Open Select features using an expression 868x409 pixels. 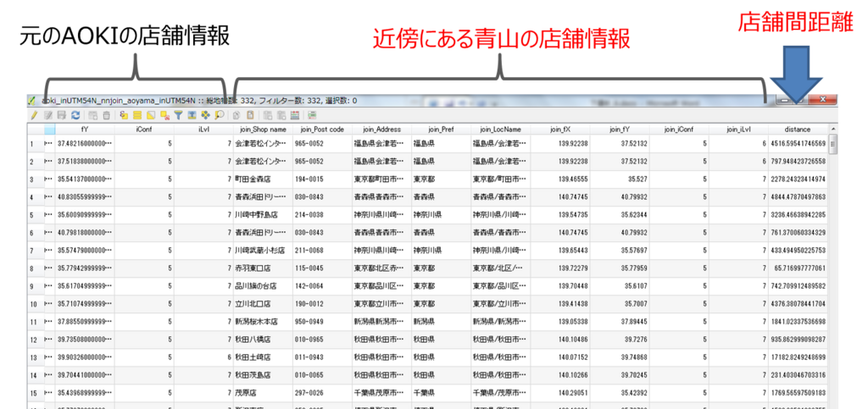(x=124, y=115)
